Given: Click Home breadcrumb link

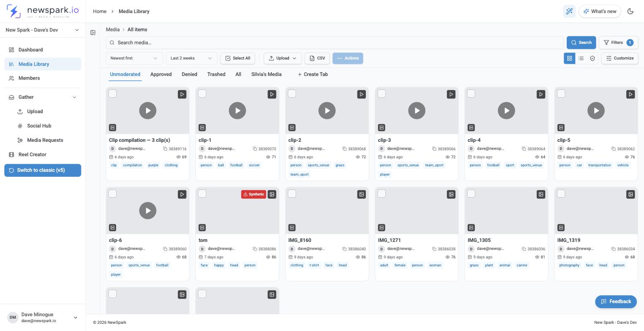Looking at the screenshot, I should [x=100, y=11].
